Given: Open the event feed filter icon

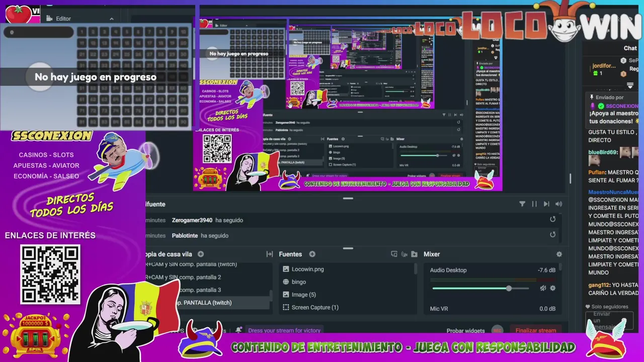Looking at the screenshot, I should pos(522,204).
